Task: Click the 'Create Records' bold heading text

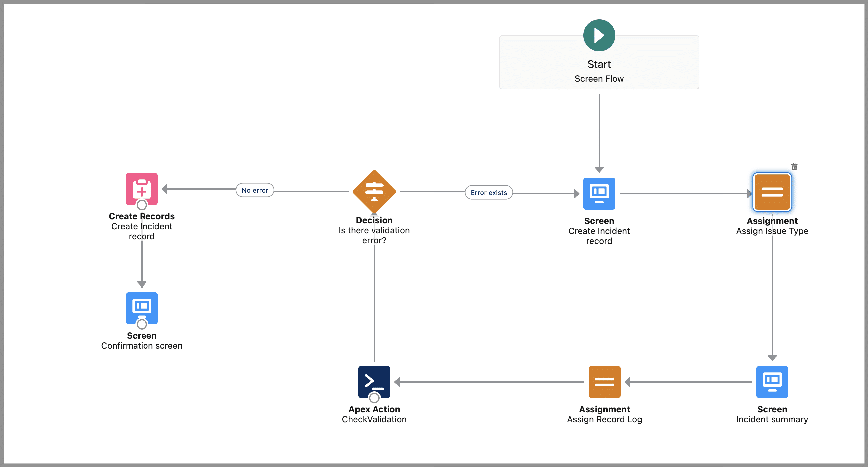Action: pos(142,216)
